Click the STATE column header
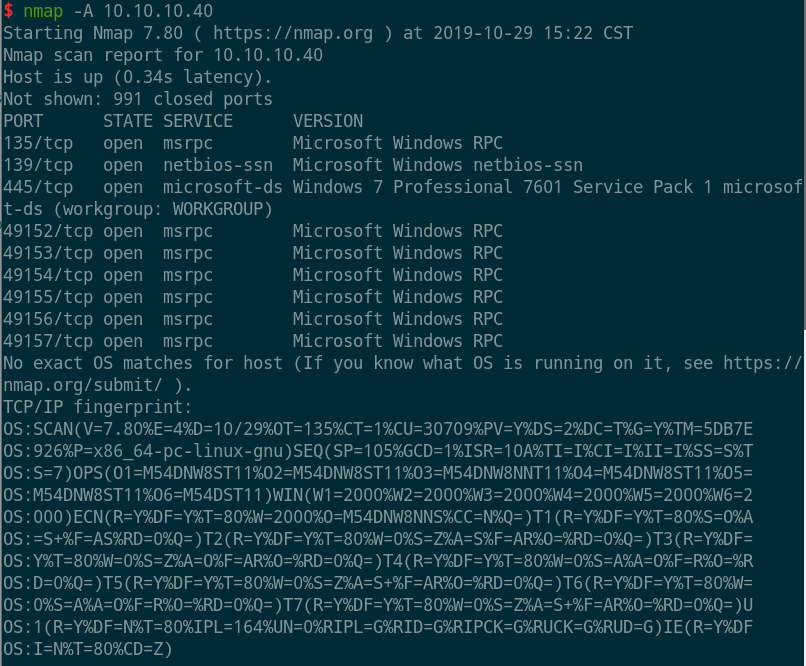Viewport: 806px width, 666px height. (128, 121)
